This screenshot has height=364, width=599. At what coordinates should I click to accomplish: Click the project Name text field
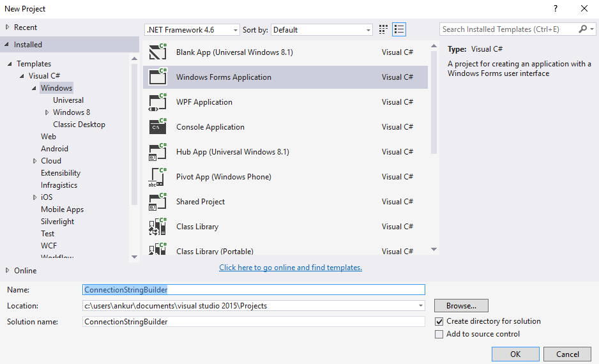[x=254, y=290]
